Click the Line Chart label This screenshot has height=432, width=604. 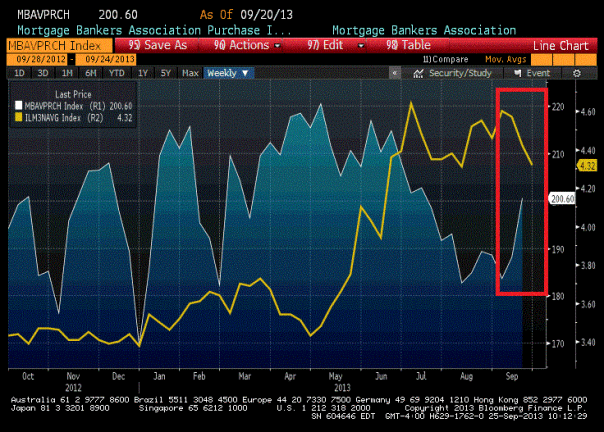[560, 46]
